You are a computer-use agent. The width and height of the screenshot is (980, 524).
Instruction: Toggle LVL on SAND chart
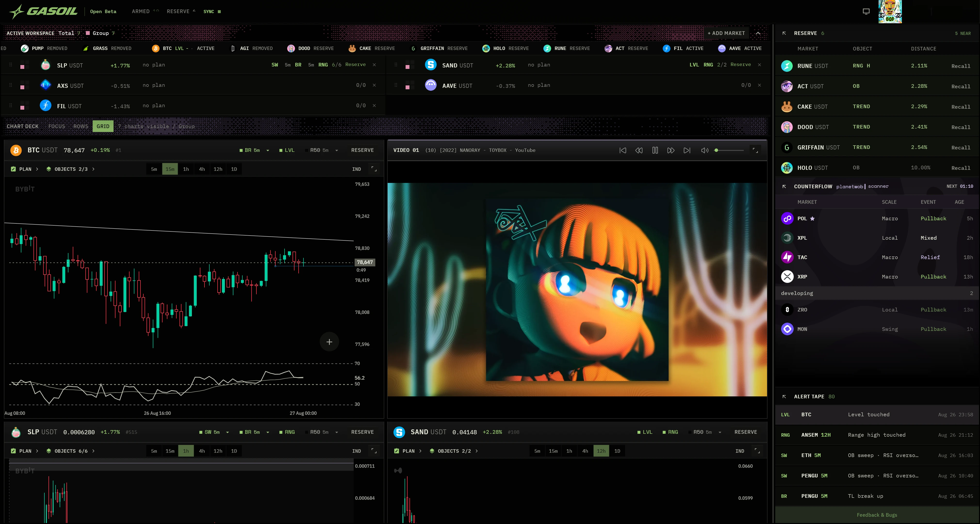click(x=645, y=432)
